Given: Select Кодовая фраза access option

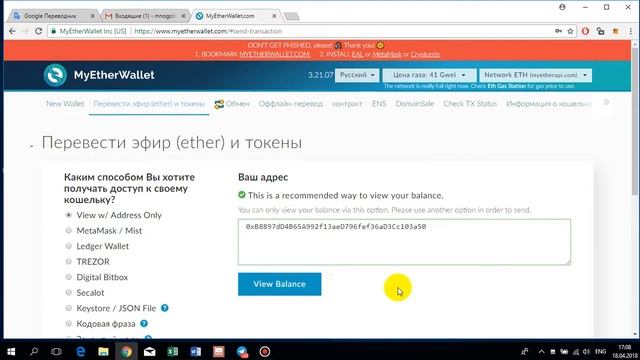Looking at the screenshot, I should (x=69, y=324).
